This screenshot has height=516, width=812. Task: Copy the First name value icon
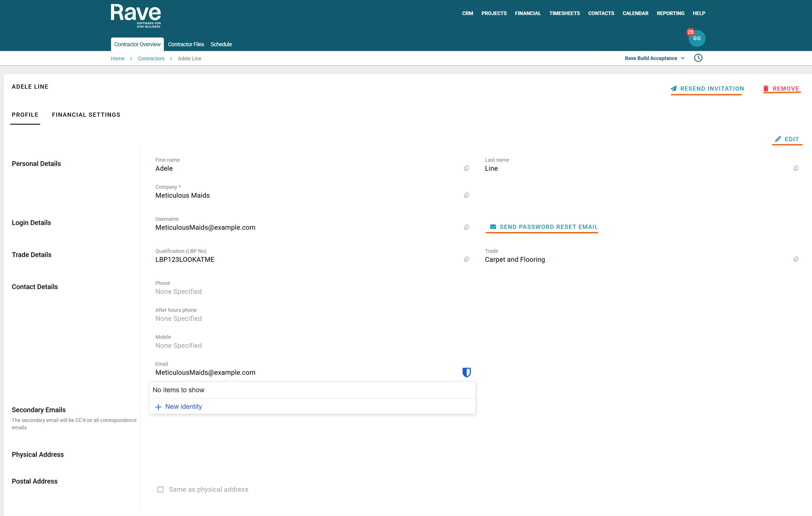tap(466, 168)
